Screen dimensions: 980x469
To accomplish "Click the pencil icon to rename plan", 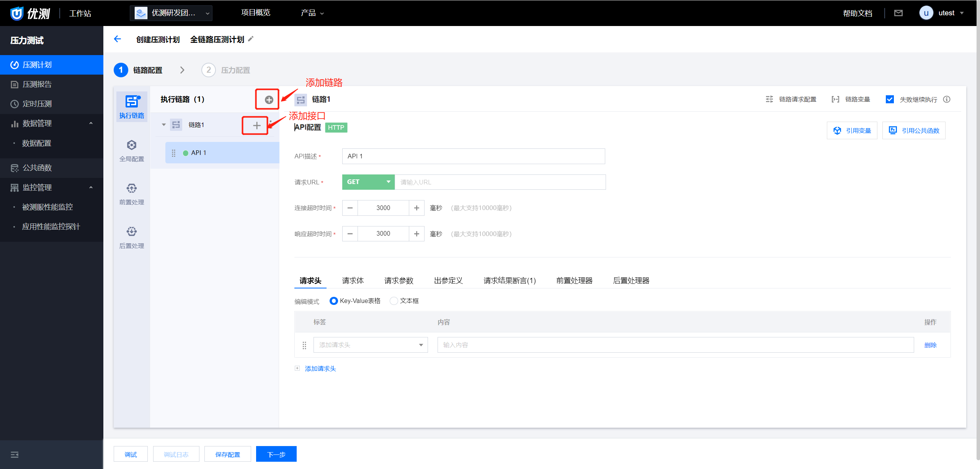I will (x=251, y=39).
